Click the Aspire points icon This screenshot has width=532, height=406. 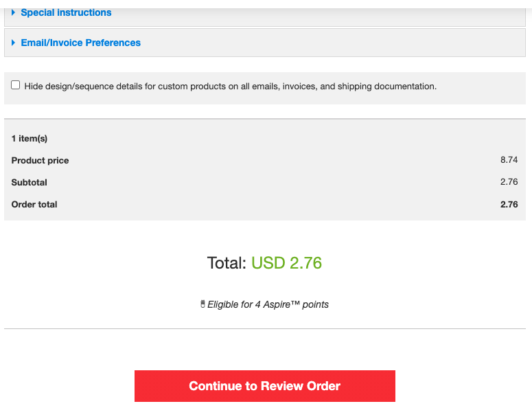(x=203, y=304)
